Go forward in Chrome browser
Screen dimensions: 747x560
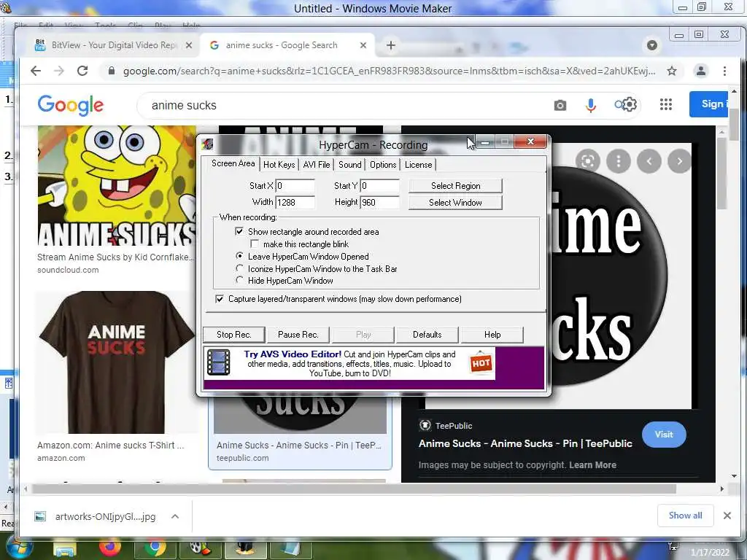59,71
